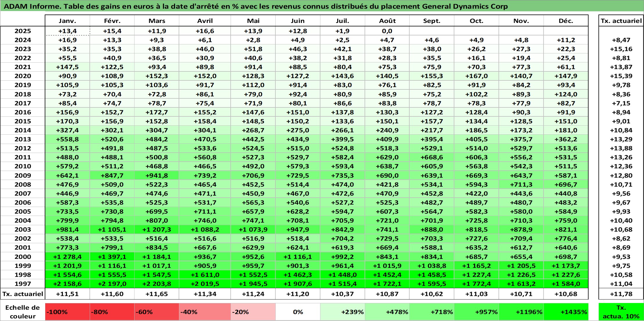Click the '+167,0' cell in row 2020

click(x=476, y=76)
